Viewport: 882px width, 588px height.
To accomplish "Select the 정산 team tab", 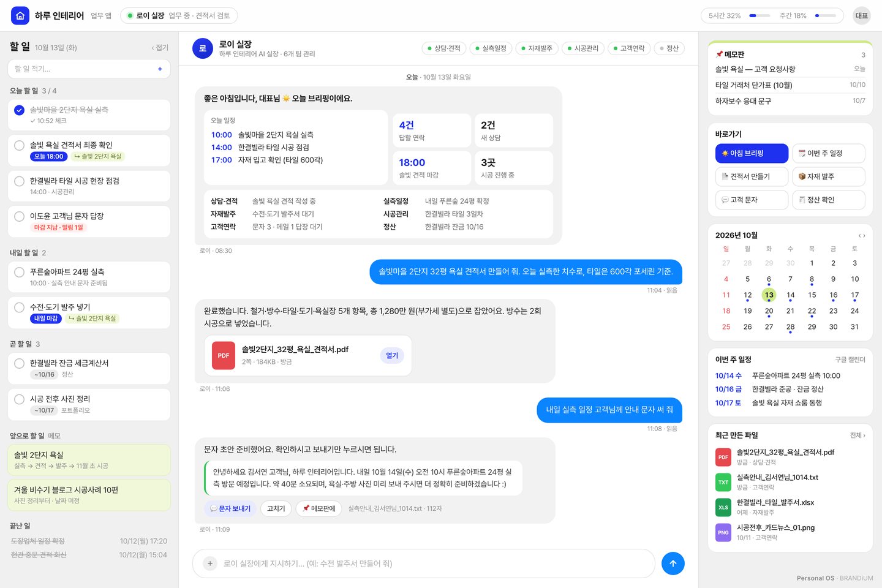I will click(669, 48).
